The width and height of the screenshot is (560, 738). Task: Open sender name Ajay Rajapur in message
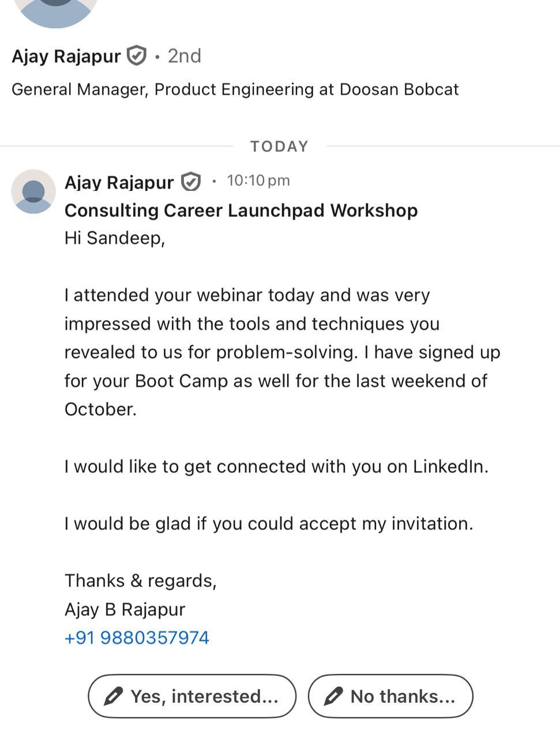[x=119, y=182]
